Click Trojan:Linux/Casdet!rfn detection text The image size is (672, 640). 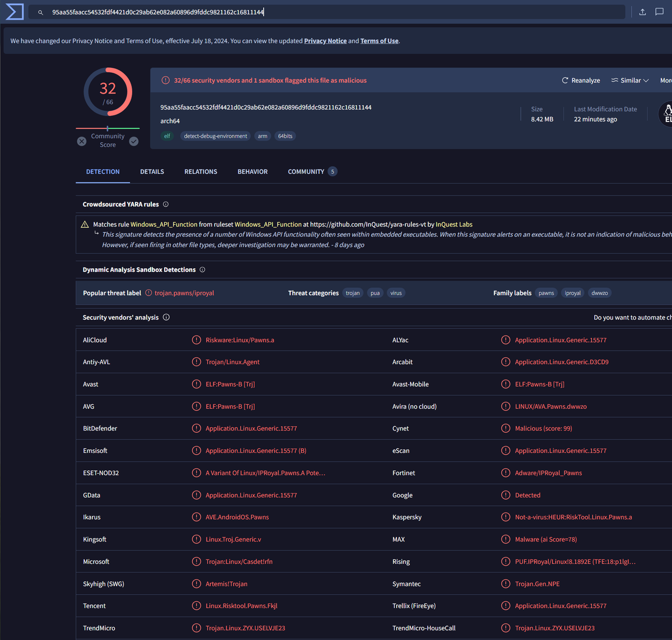[239, 562]
